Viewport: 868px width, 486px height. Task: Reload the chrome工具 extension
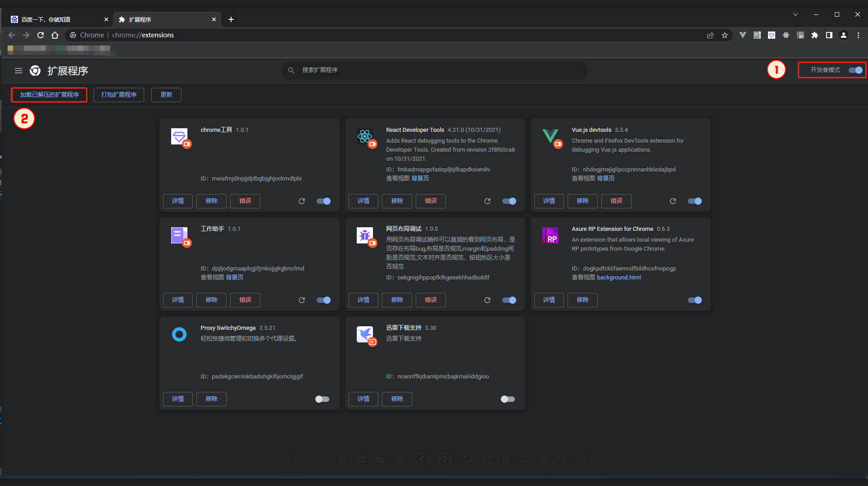pyautogui.click(x=302, y=201)
